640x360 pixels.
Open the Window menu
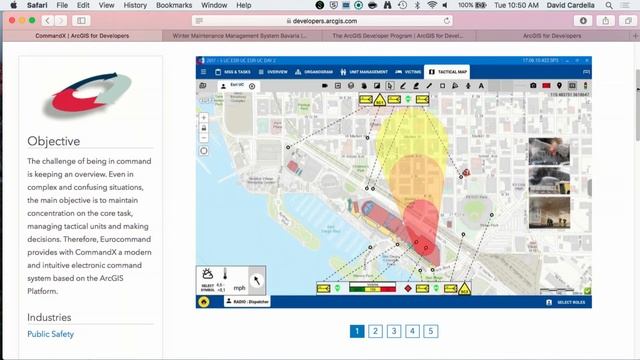click(214, 5)
